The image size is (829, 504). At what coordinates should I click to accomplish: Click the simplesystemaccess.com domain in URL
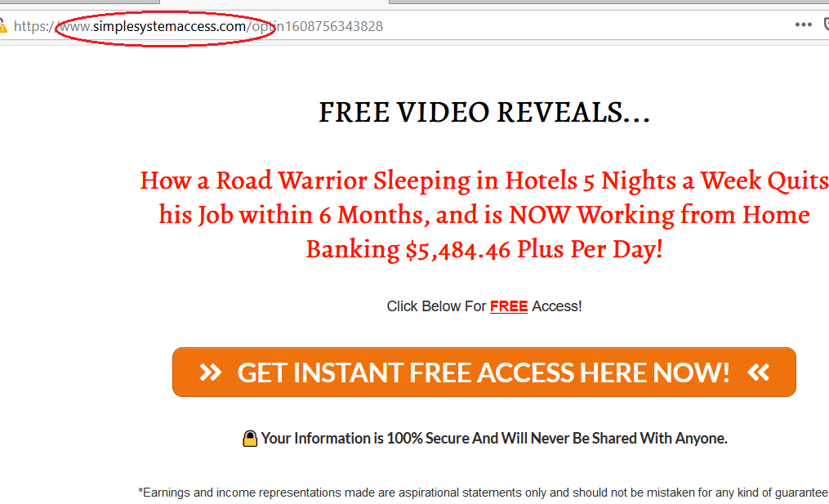coord(169,26)
